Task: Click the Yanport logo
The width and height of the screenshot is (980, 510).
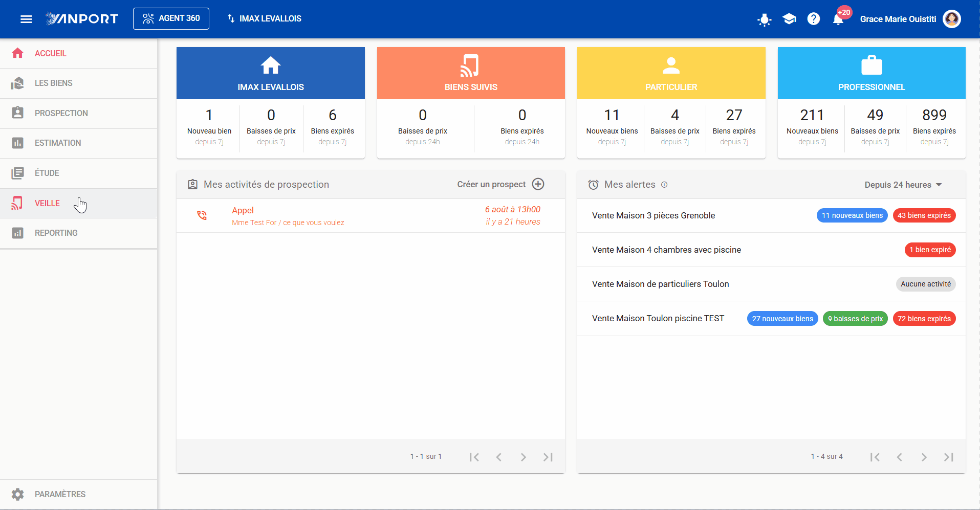Action: 82,19
